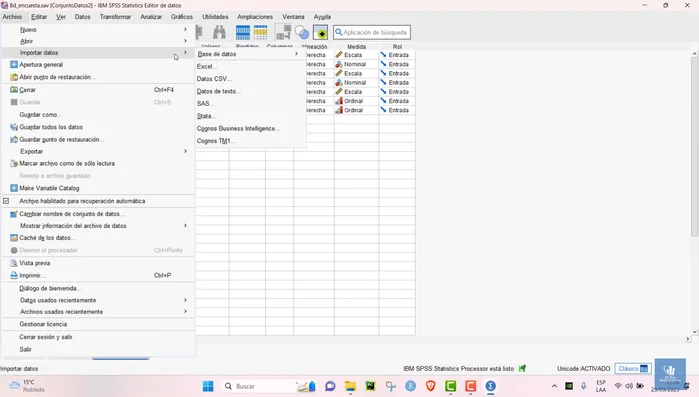Screen dimensions: 699x397
Task: Select Salir menu entry
Action: pos(25,349)
